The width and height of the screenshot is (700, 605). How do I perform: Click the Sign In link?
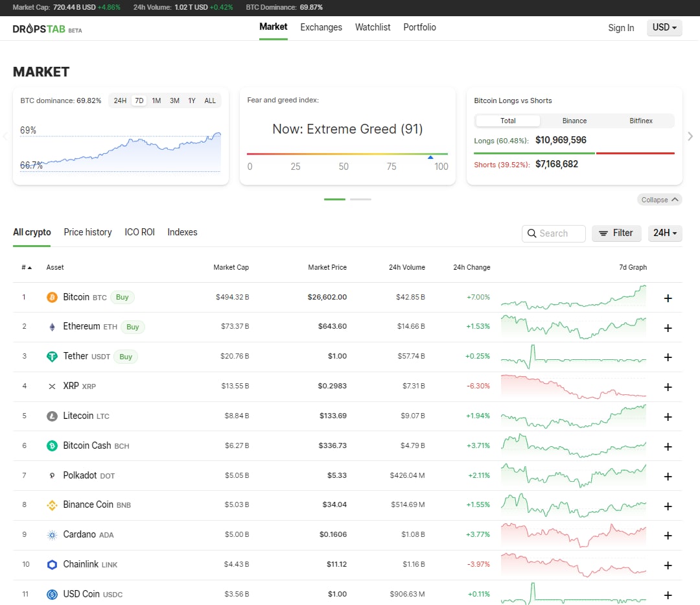click(x=621, y=28)
